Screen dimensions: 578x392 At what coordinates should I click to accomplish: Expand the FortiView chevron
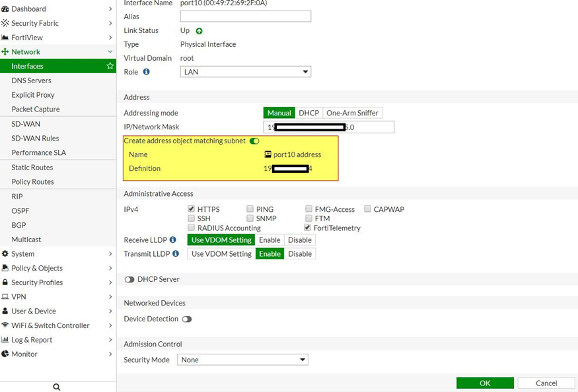110,38
